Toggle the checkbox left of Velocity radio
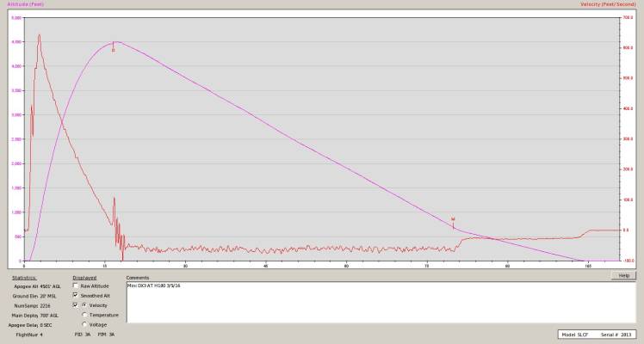The image size is (644, 344). [76, 304]
